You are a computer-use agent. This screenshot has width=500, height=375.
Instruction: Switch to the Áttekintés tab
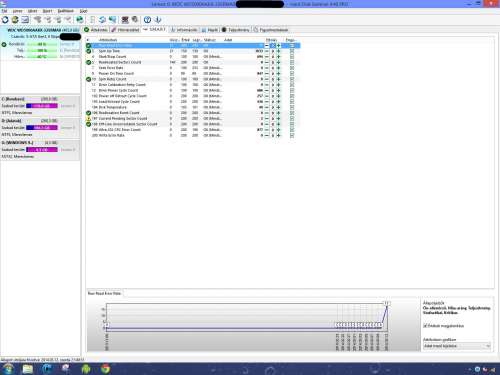[x=96, y=30]
